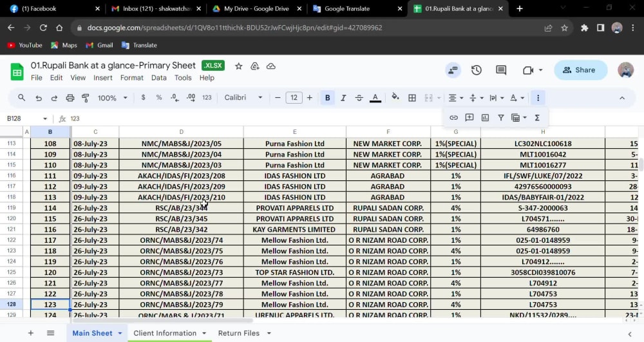Open the comments panel icon
Image resolution: width=644 pixels, height=342 pixels.
[501, 70]
